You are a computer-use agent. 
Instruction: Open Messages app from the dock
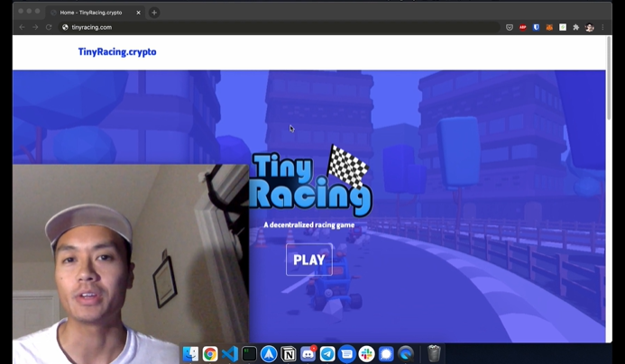click(x=347, y=354)
